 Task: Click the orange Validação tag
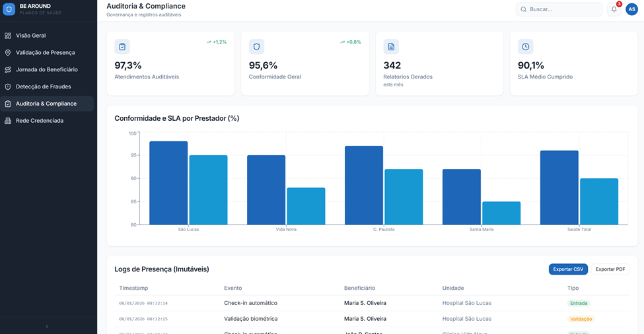point(581,319)
